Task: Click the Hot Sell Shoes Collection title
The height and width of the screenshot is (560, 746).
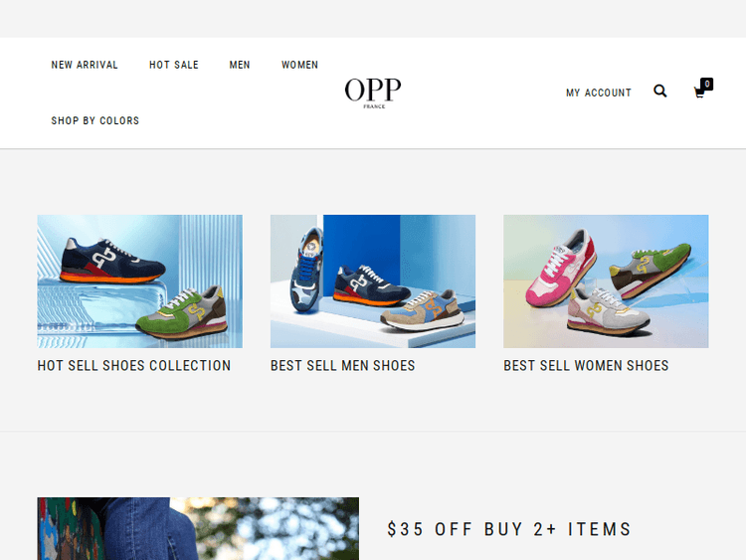Action: (134, 365)
